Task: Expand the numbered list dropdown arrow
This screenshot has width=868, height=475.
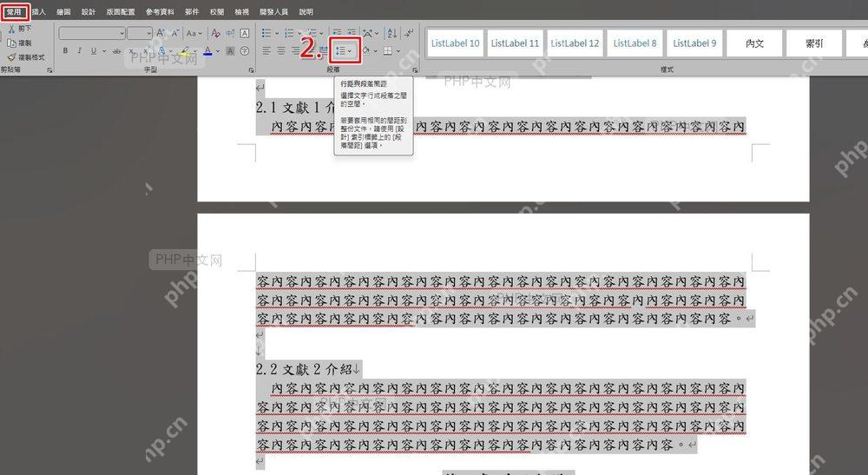Action: point(299,33)
